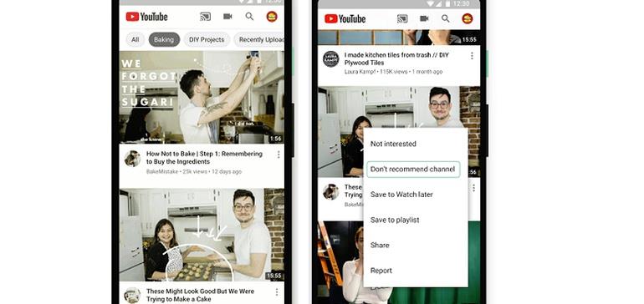The width and height of the screenshot is (644, 304).
Task: Click BakeMistake 25k views metadata line
Action: point(194,171)
